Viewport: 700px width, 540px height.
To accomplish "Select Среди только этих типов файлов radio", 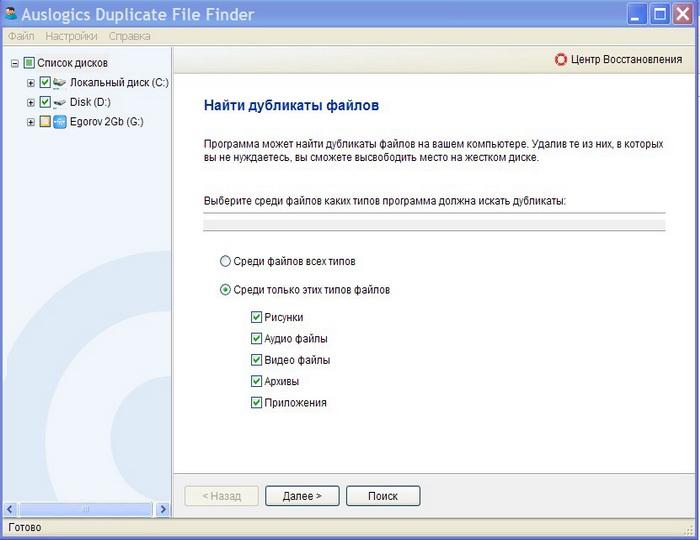I will [x=225, y=290].
